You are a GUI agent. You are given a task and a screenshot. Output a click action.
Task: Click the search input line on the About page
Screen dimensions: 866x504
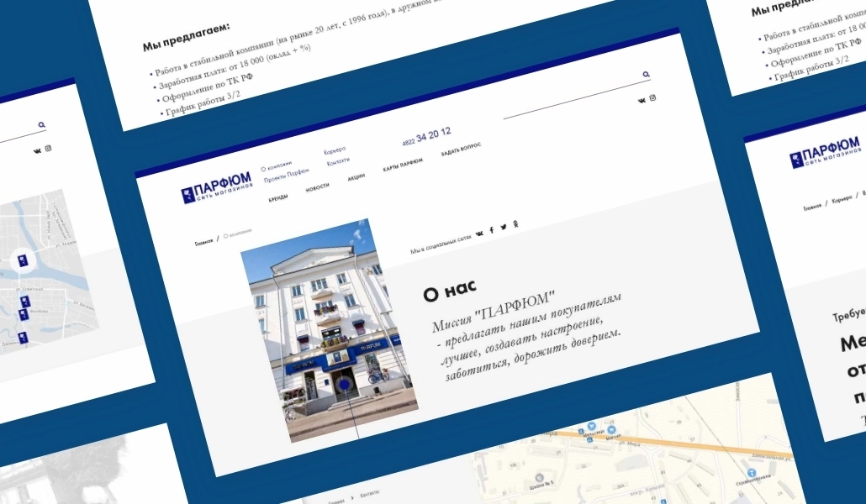click(x=572, y=95)
